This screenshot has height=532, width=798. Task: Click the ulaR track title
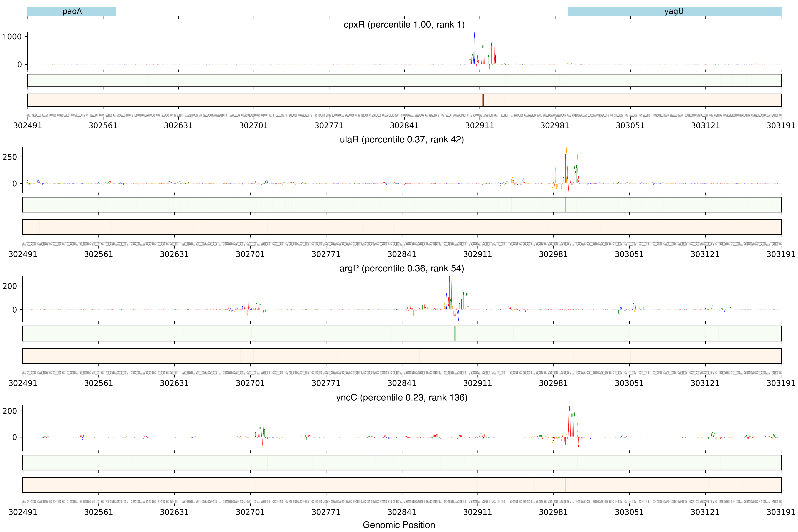tap(402, 139)
